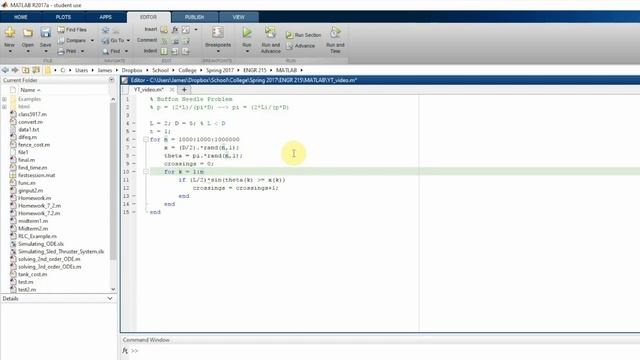Open the Breakpoints dropdown arrow

(218, 51)
